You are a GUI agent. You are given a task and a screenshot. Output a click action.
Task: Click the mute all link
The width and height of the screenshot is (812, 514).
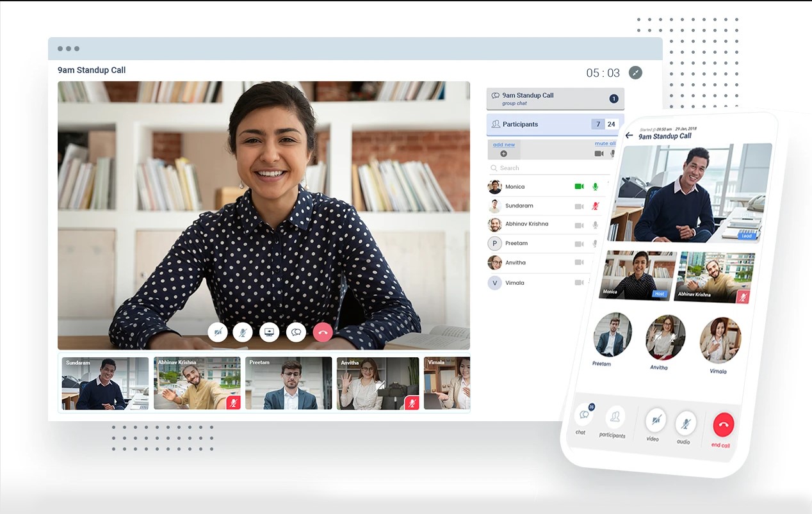coord(605,143)
